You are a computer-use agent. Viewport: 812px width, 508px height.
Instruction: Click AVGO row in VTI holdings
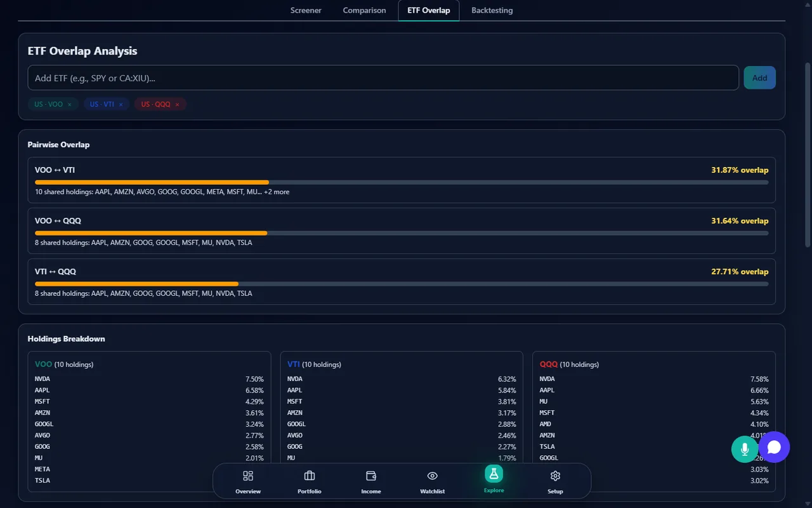coord(402,436)
